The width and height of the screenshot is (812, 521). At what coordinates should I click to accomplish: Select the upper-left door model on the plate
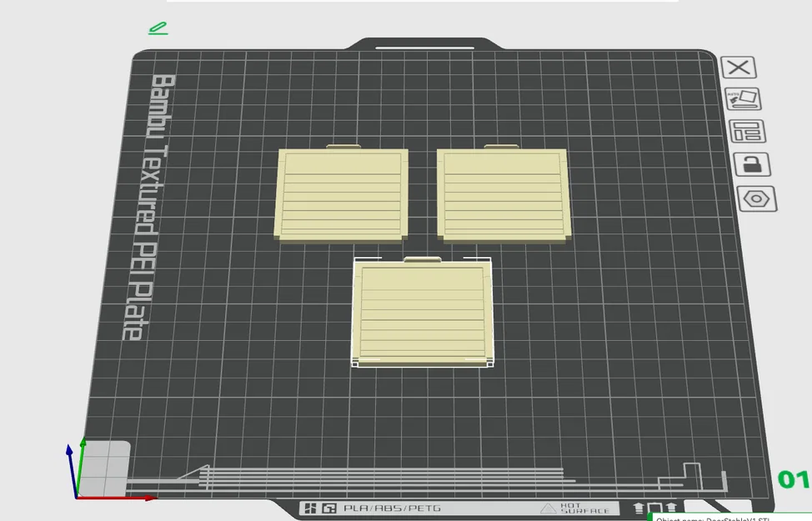pyautogui.click(x=341, y=194)
